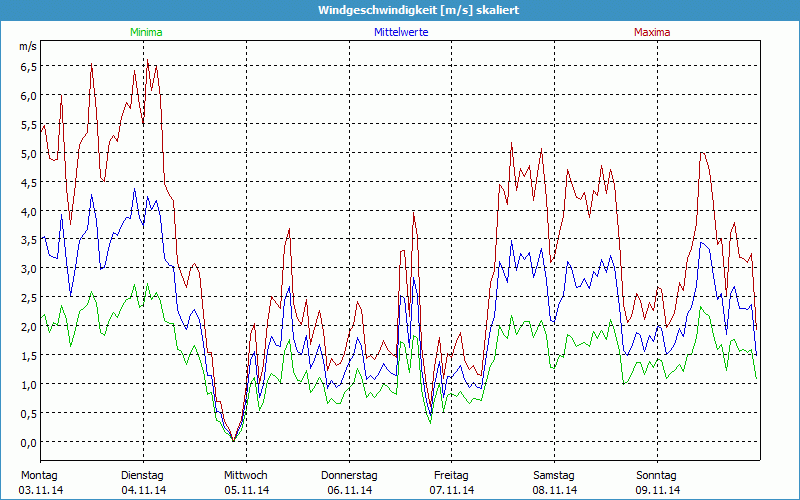Click the 'Donnerstag' day label
The image size is (800, 500).
coord(349,476)
